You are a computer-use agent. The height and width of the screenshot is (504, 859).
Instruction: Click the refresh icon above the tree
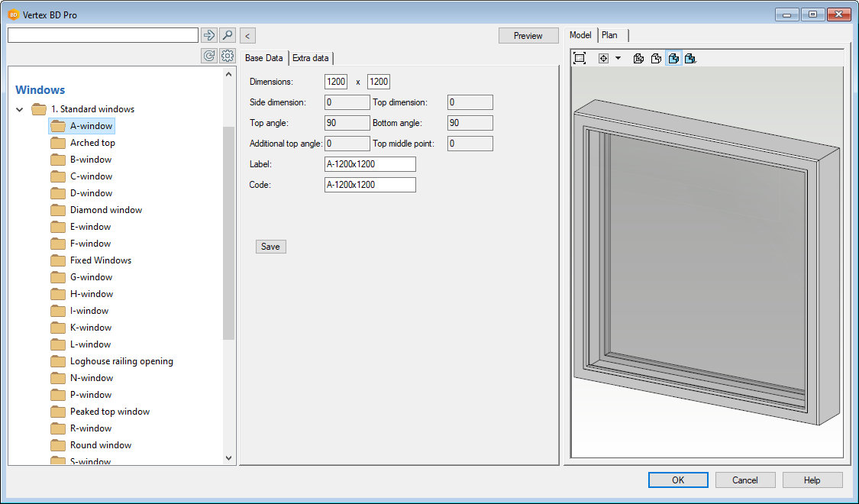click(x=209, y=56)
